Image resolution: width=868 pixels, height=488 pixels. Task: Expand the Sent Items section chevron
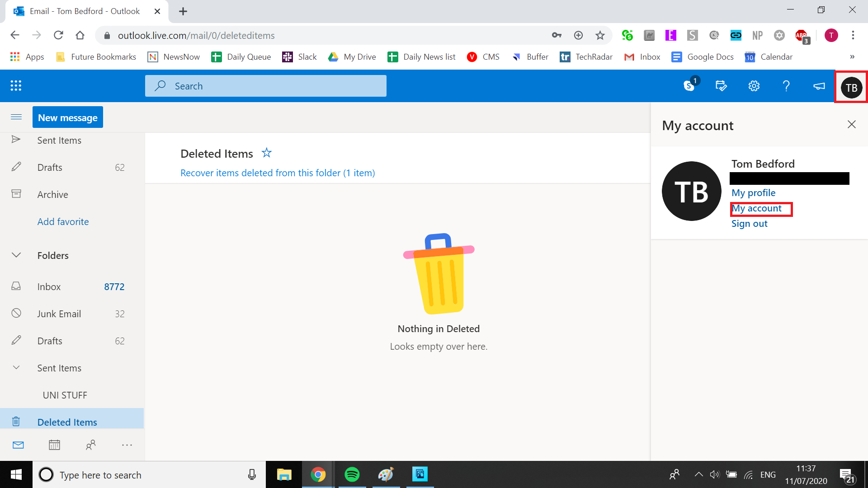click(16, 368)
